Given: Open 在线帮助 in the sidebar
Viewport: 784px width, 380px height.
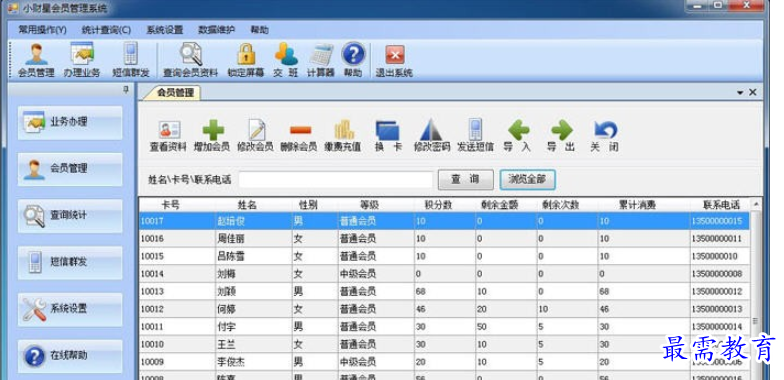Looking at the screenshot, I should tap(70, 356).
